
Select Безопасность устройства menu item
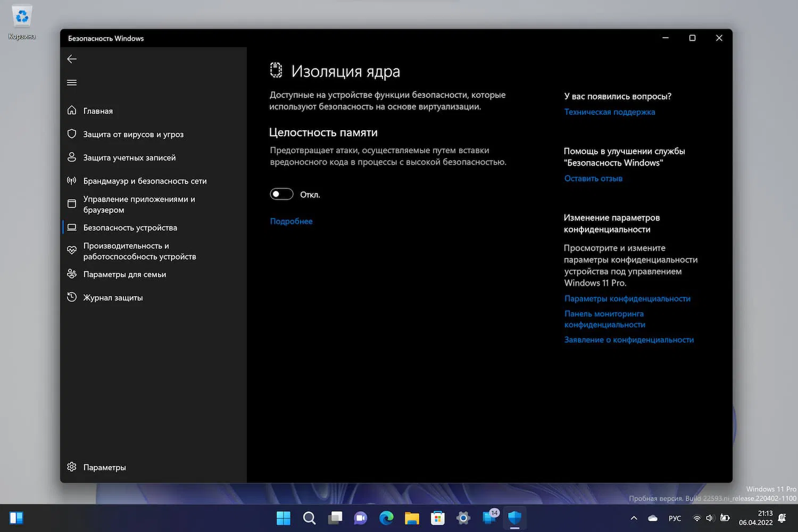[x=130, y=228]
